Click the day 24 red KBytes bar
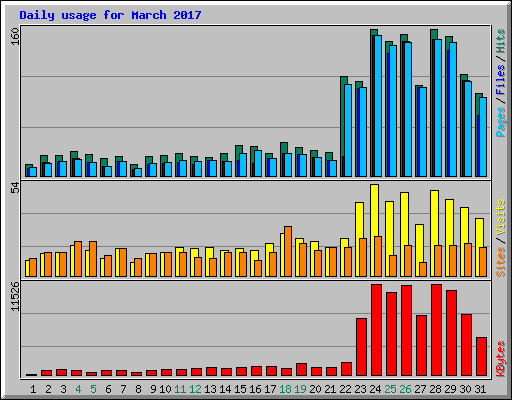512x400 pixels. tap(377, 330)
